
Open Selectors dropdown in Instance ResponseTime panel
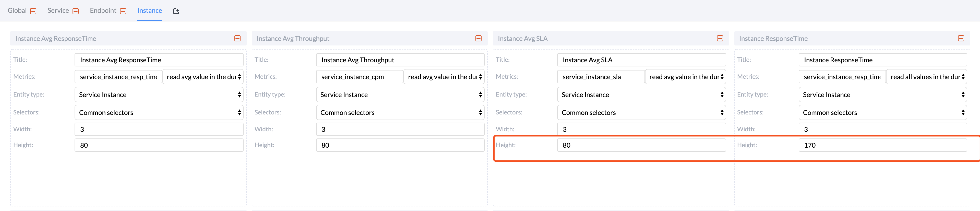click(882, 112)
